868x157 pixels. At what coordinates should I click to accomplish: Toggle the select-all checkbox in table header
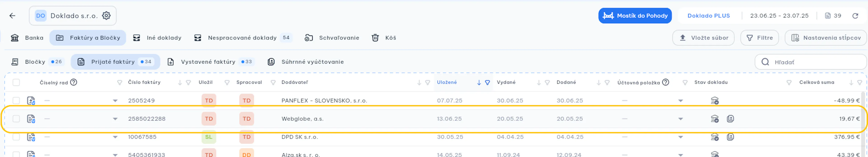click(16, 83)
